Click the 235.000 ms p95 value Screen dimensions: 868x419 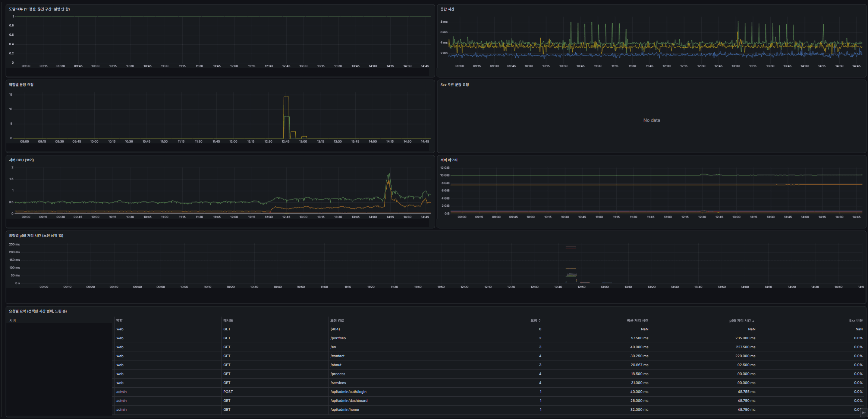tap(745, 338)
